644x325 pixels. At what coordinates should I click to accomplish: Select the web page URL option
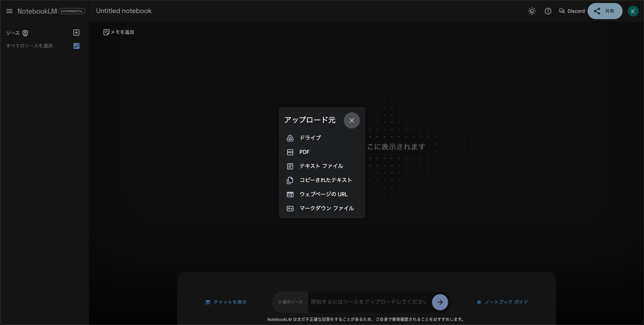coord(322,195)
